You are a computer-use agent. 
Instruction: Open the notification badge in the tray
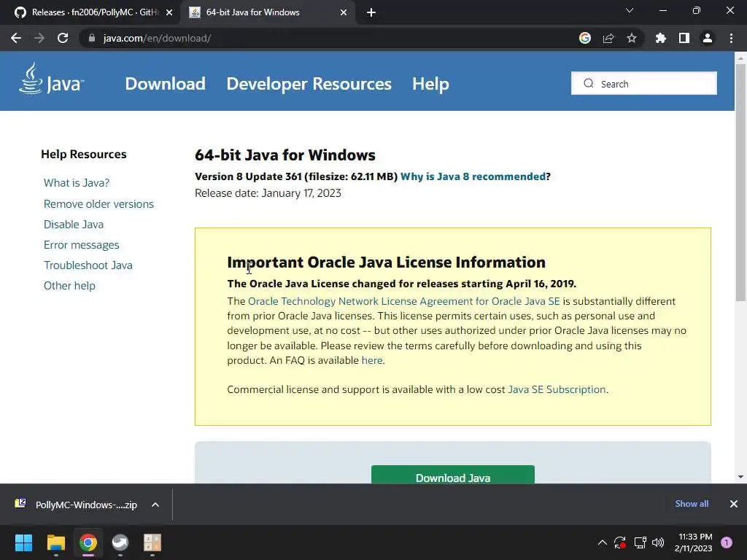(x=727, y=542)
